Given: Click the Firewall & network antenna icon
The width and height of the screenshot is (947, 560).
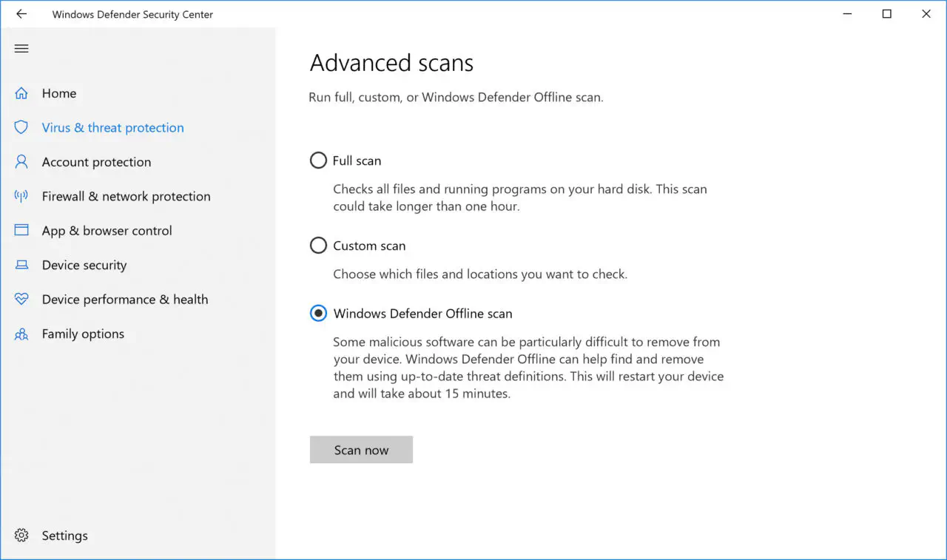Looking at the screenshot, I should 21,196.
